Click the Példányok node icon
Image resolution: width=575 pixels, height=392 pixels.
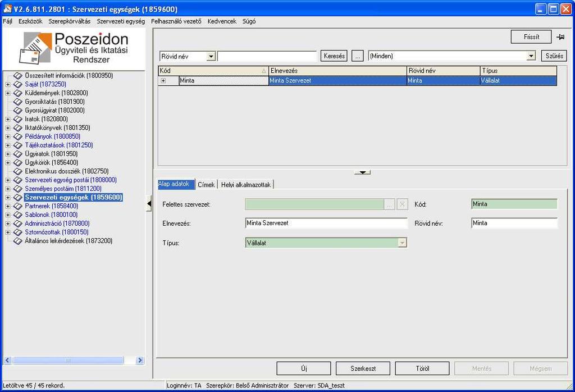tap(17, 136)
